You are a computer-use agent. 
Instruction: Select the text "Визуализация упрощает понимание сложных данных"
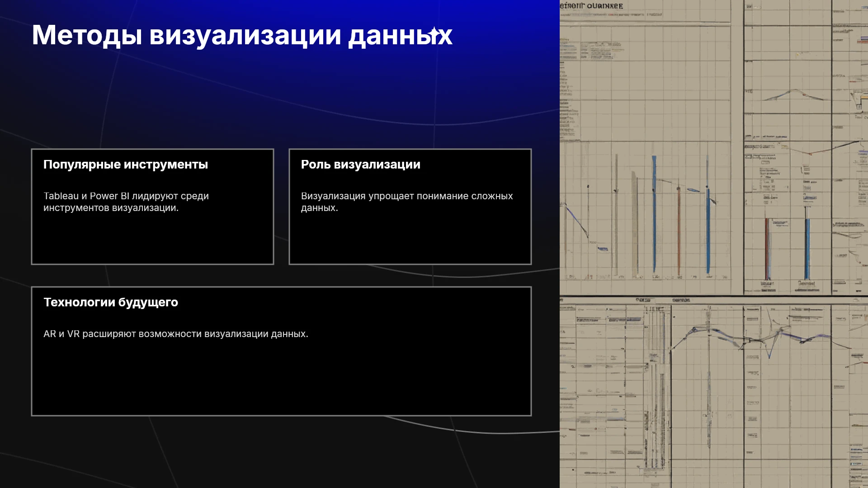[407, 202]
